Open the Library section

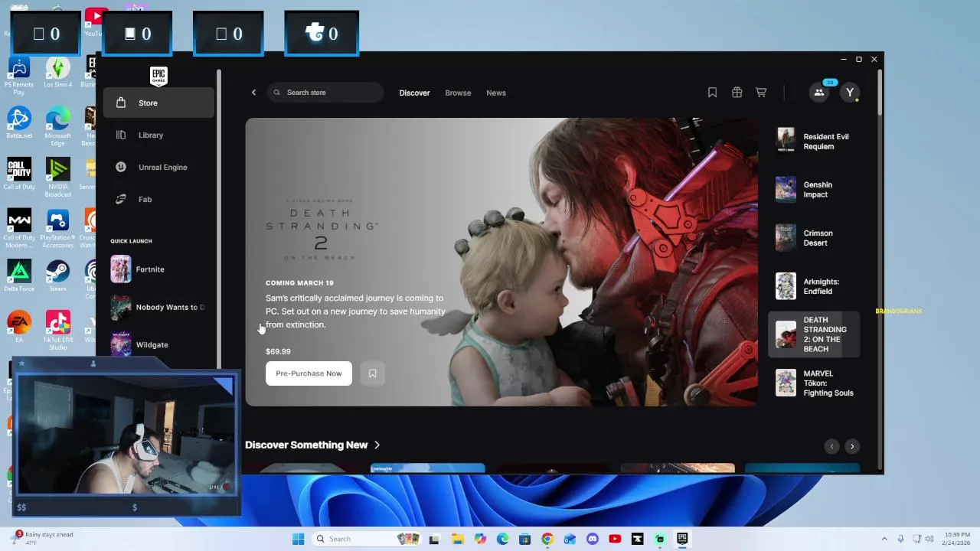click(158, 135)
